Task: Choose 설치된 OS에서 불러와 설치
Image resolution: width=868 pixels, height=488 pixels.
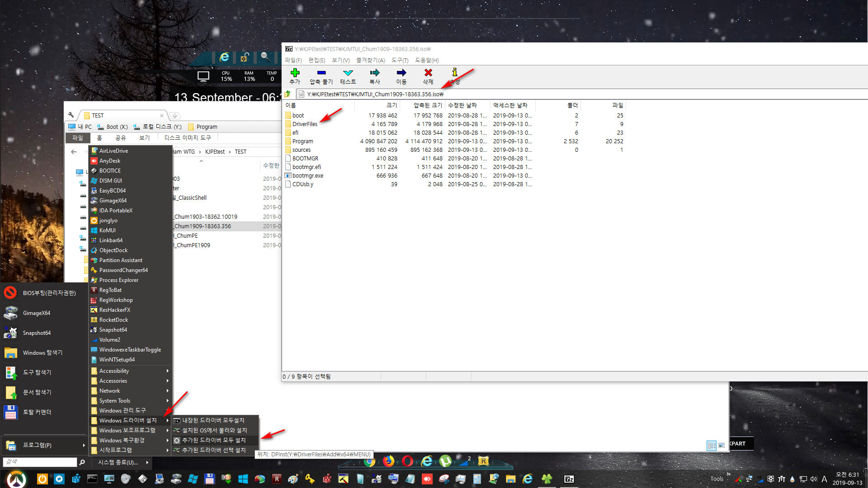Action: tap(215, 430)
